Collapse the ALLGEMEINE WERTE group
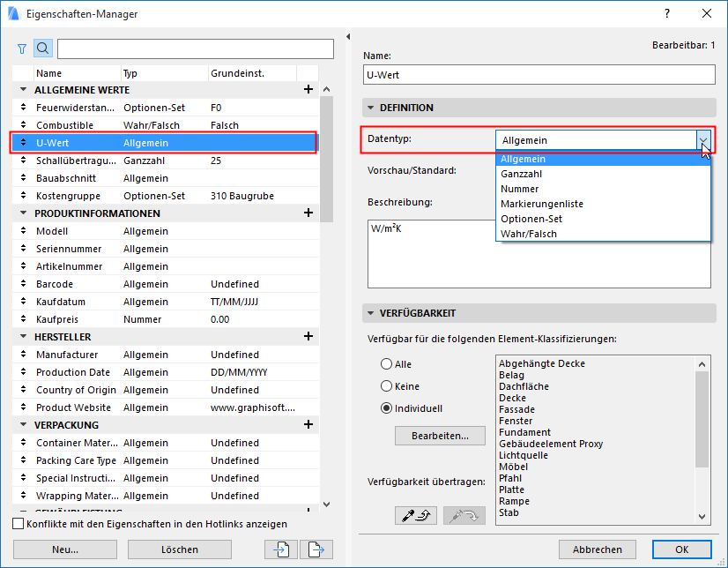728x568 pixels. point(23,90)
